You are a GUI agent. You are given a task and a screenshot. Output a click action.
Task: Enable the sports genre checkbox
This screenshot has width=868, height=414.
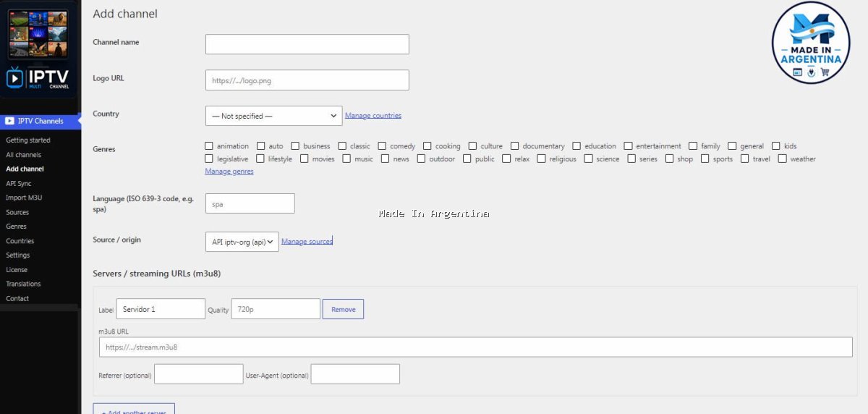click(x=705, y=159)
